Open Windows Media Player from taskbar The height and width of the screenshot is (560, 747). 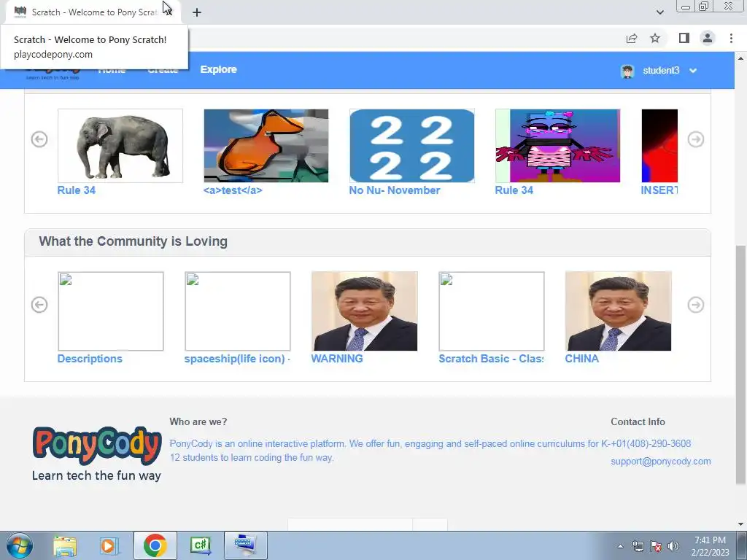pyautogui.click(x=109, y=545)
